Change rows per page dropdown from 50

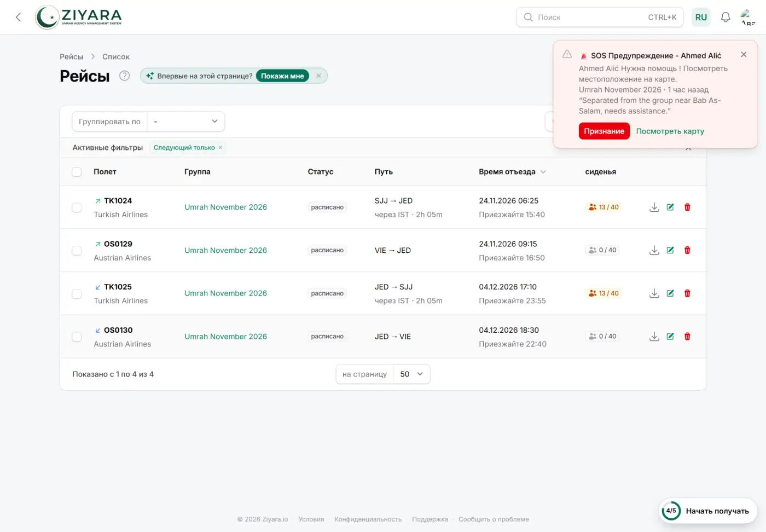411,374
